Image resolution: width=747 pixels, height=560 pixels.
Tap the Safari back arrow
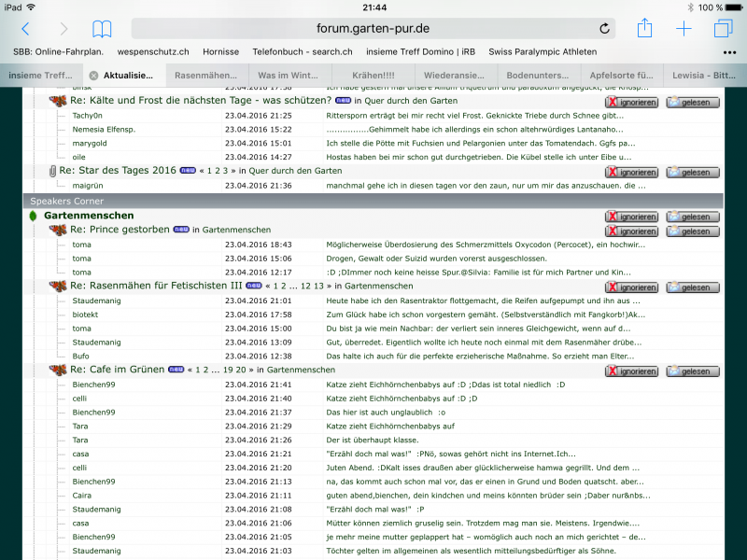point(25,29)
